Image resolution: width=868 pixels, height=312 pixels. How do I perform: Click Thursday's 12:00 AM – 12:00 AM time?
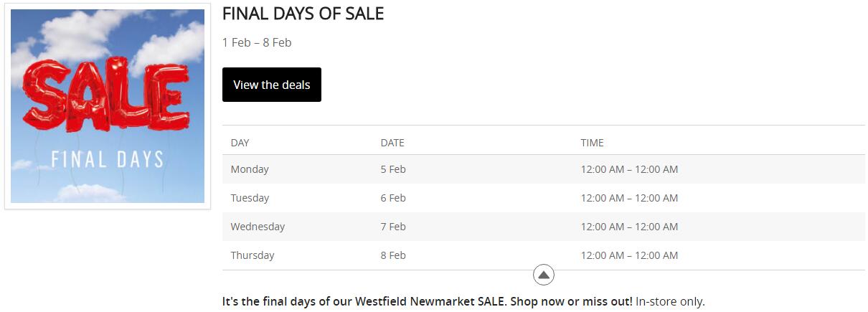(x=629, y=255)
